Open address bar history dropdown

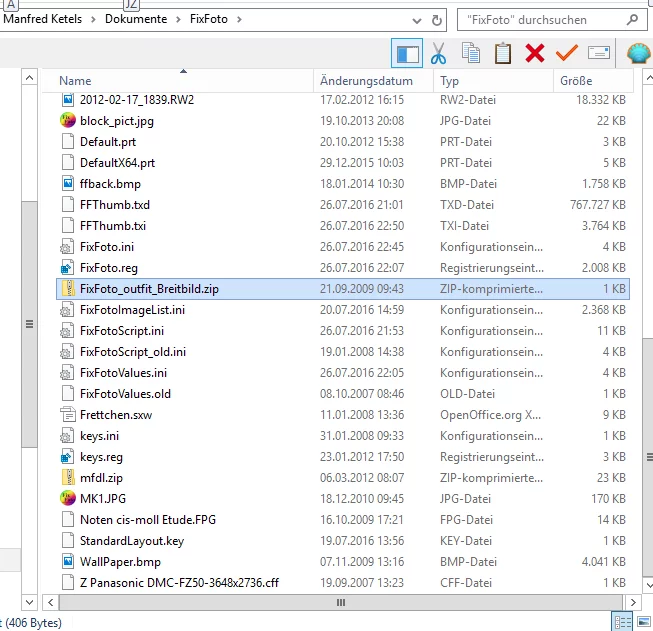pyautogui.click(x=416, y=20)
